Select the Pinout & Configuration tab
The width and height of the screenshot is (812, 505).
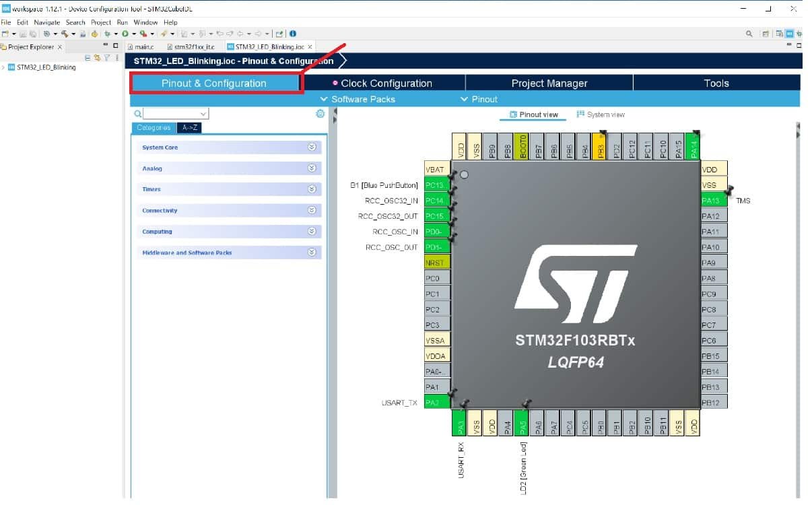(215, 83)
